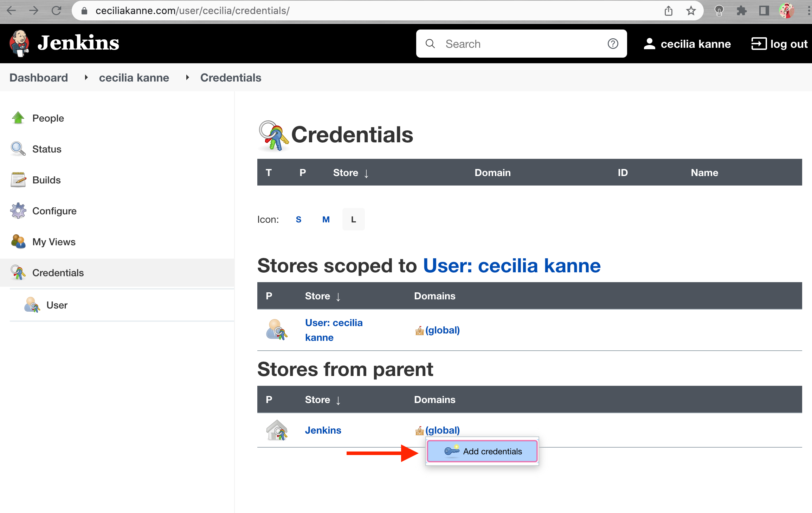Screen dimensions: 812x513
Task: Click the Jenkins store house icon
Action: click(277, 430)
